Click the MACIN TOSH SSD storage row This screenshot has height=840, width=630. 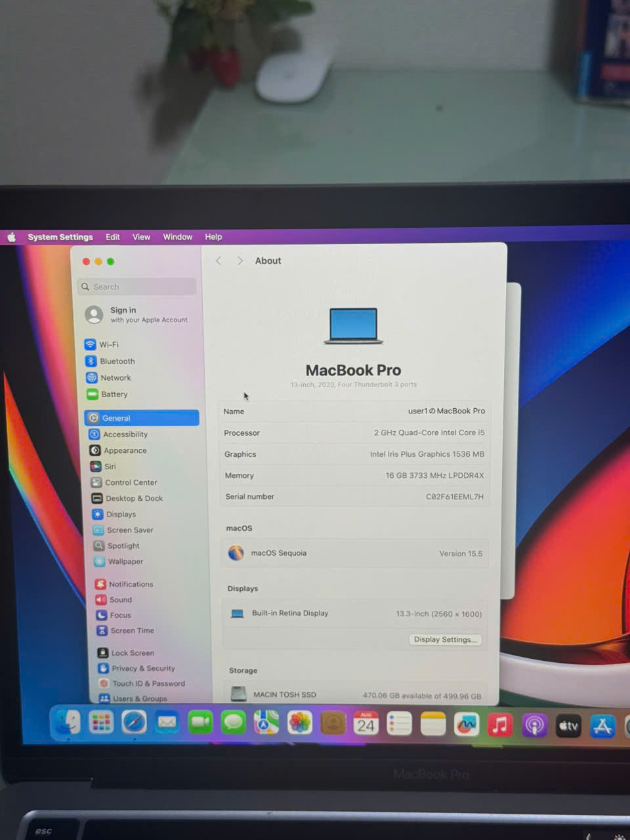coord(356,694)
